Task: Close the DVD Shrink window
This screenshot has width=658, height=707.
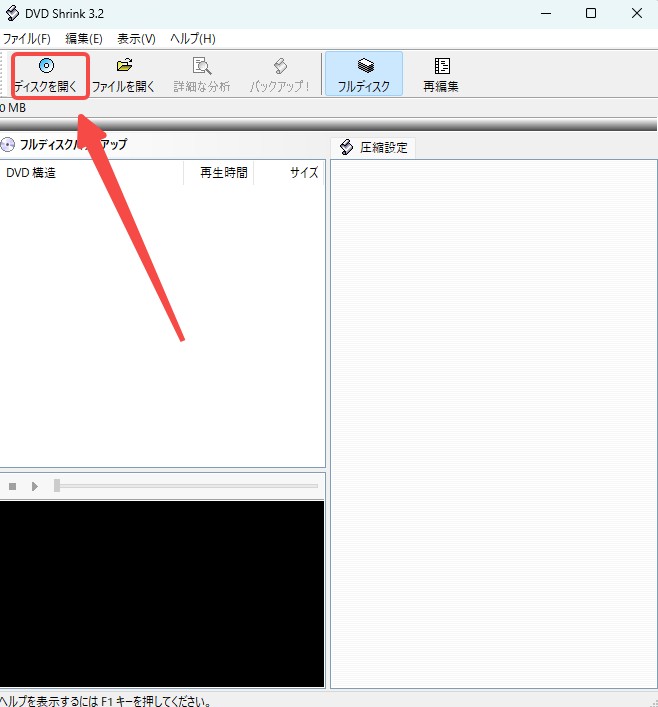Action: click(637, 14)
